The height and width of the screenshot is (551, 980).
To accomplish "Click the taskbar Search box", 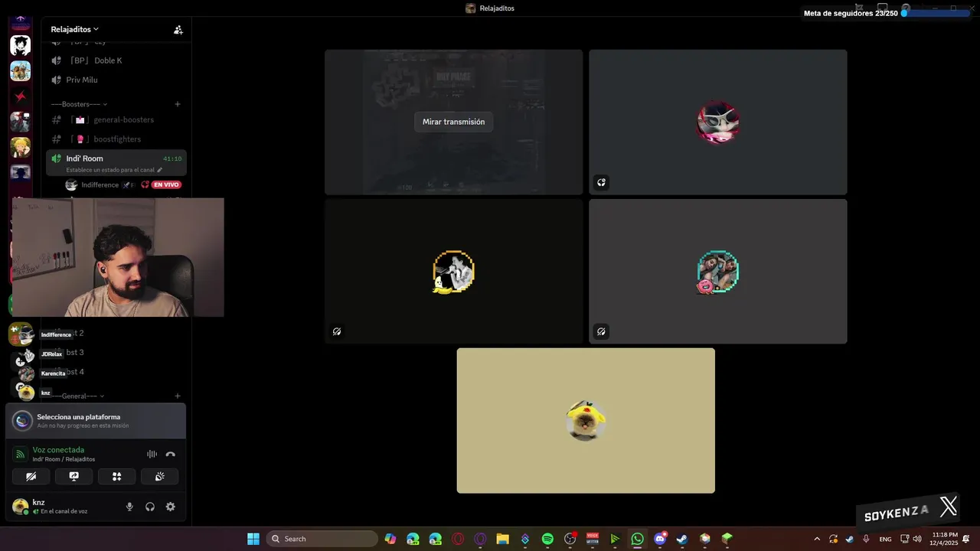I will pos(322,539).
